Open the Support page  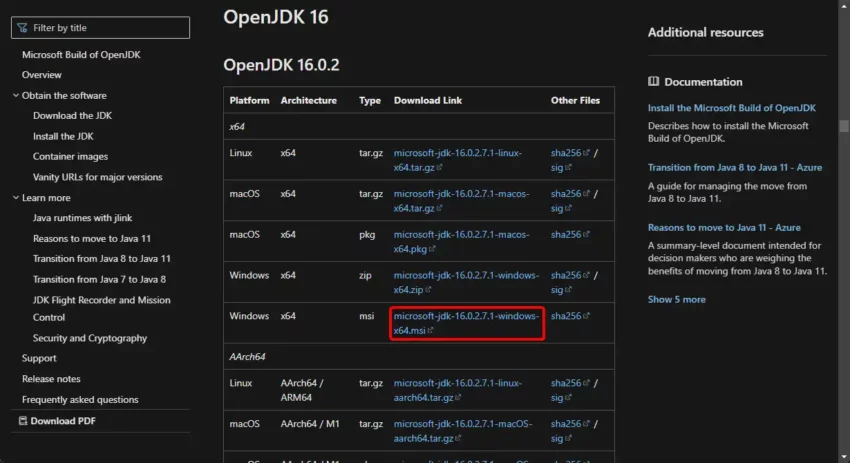tap(39, 358)
